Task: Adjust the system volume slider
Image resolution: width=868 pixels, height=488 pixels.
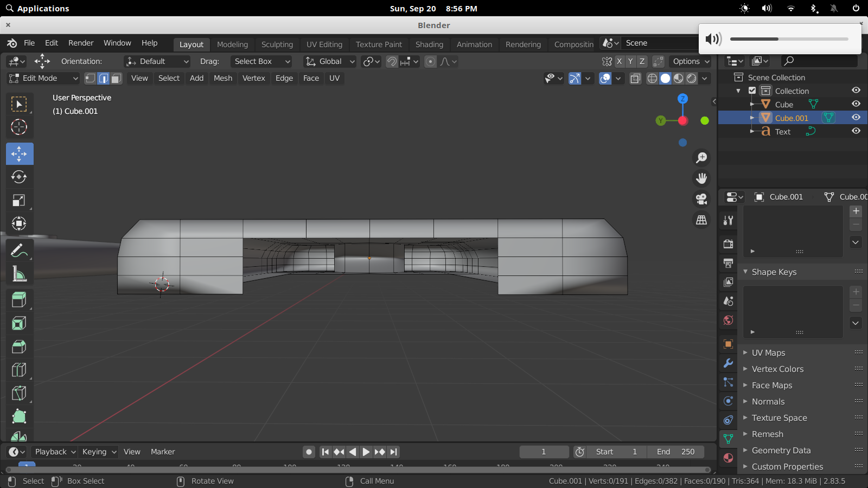Action: pos(789,39)
